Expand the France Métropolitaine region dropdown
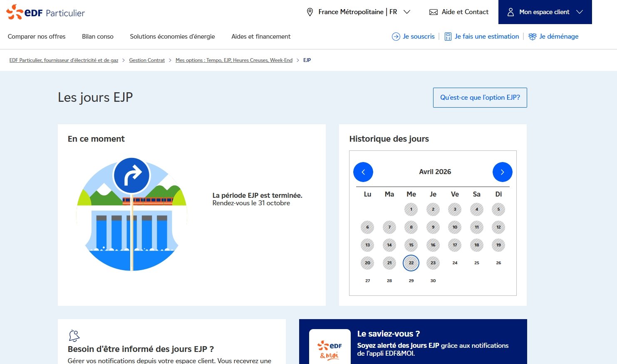This screenshot has height=364, width=617. pos(407,12)
